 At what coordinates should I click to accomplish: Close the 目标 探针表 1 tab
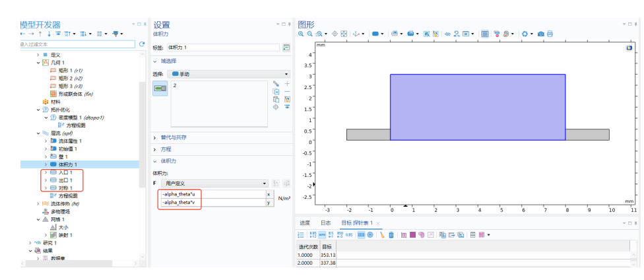(378, 223)
